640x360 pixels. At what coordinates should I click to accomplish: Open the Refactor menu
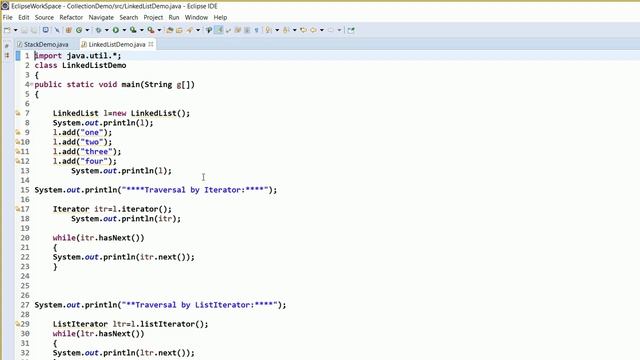click(x=71, y=18)
